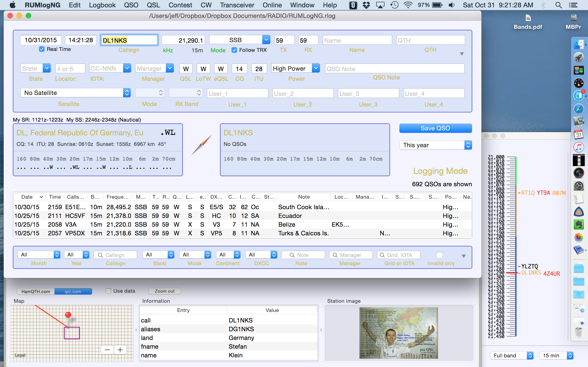Image resolution: width=588 pixels, height=367 pixels.
Task: Zoom out the map with minus button
Action: (x=107, y=350)
